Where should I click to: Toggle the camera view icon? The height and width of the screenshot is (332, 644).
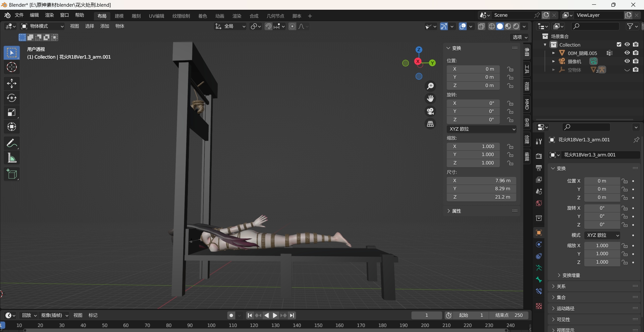point(430,111)
